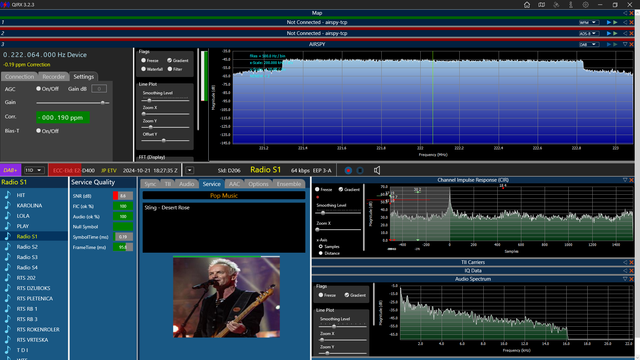Screen dimensions: 640x360
Task: Open the ADS-B mode dropdown
Action: (x=589, y=33)
